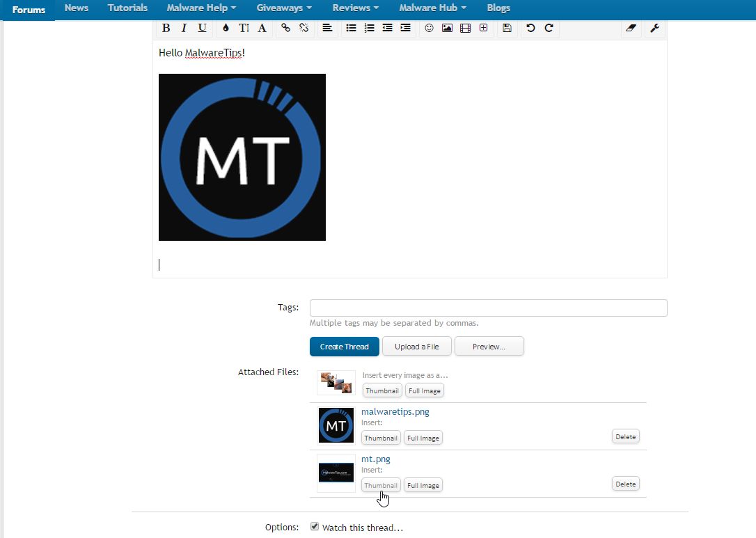The height and width of the screenshot is (538, 756).
Task: Open the font family tool
Action: click(262, 28)
